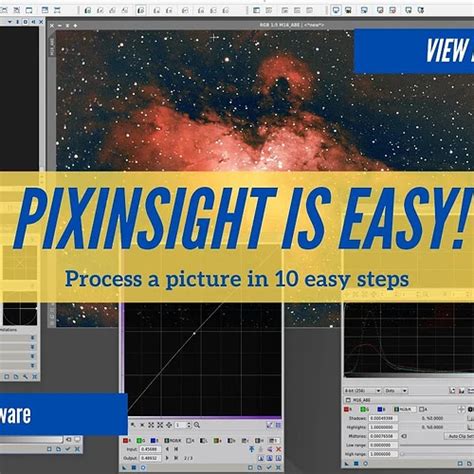Open the 8-bit (256) resolution dropdown

tap(362, 391)
